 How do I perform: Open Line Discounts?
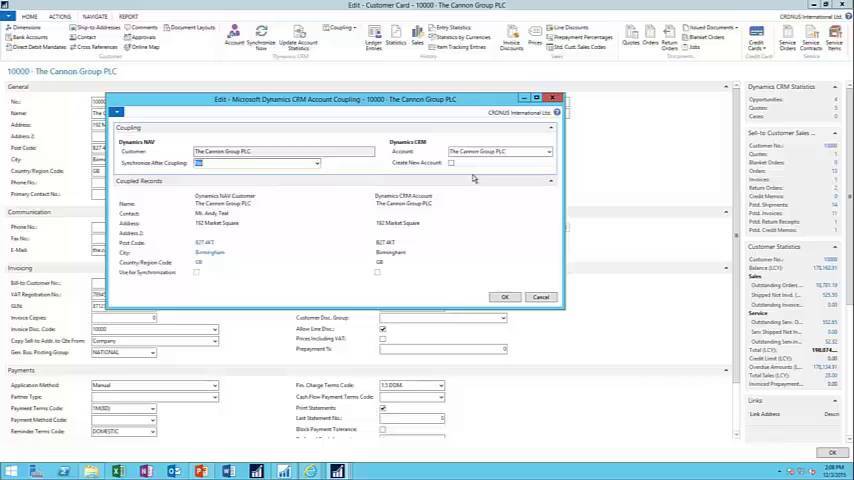pyautogui.click(x=567, y=27)
